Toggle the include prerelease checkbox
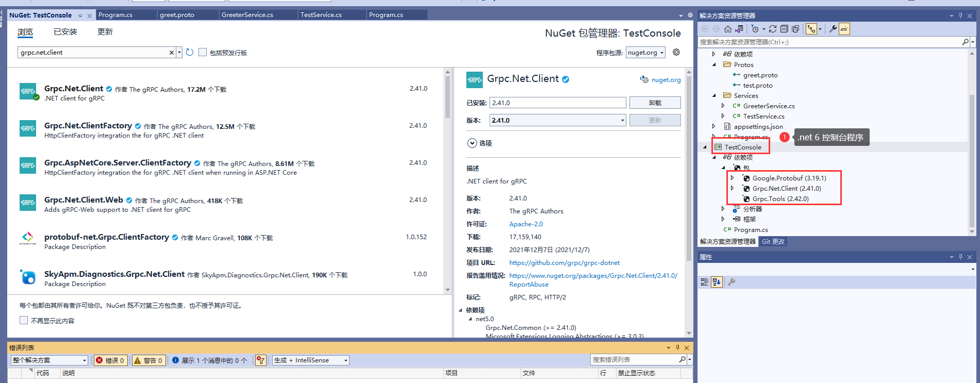The width and height of the screenshot is (980, 383). [203, 52]
